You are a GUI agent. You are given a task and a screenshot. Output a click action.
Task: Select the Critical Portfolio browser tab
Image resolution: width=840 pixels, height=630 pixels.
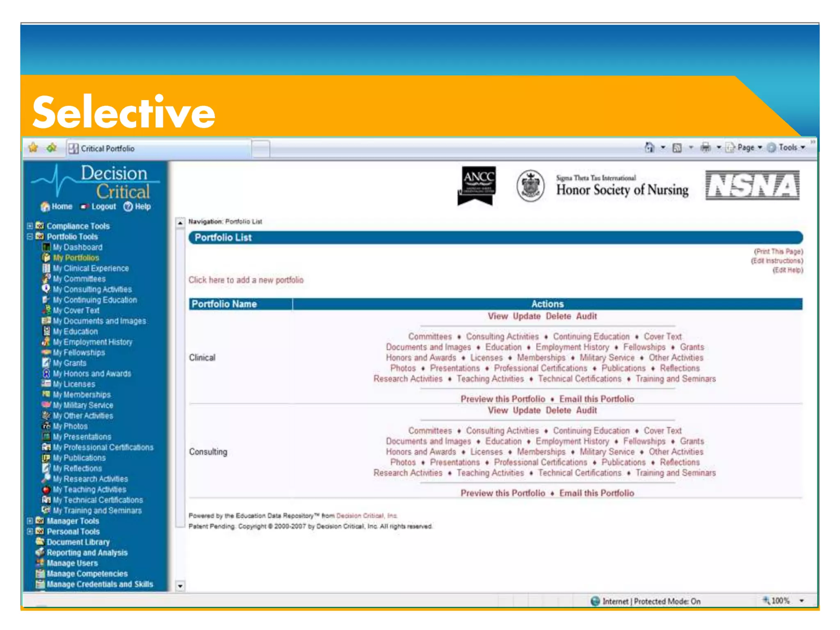click(x=107, y=148)
